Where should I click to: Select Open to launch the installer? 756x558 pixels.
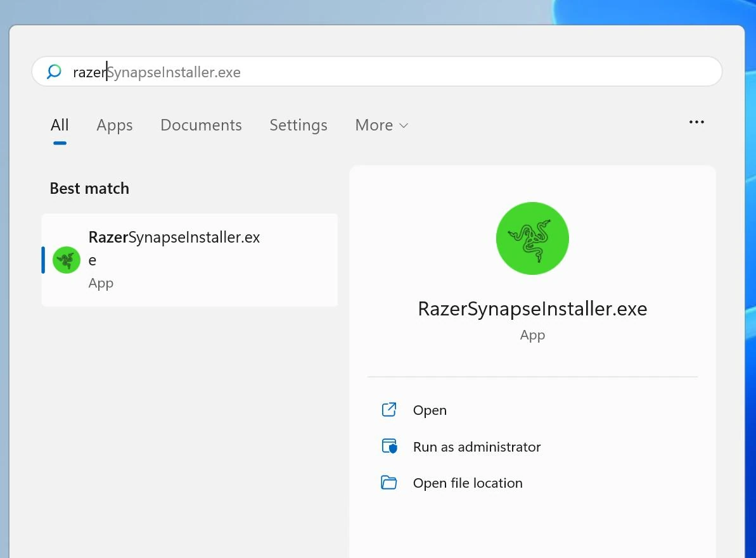(430, 410)
